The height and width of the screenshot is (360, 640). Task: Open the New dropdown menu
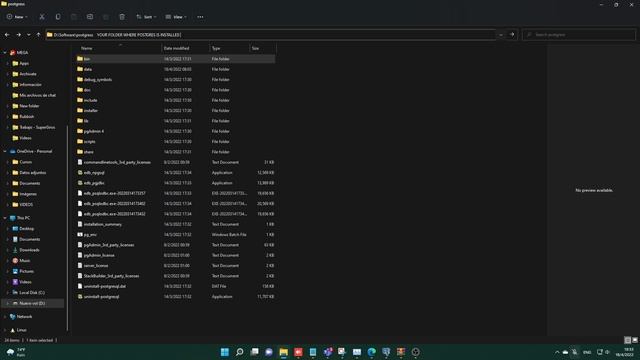(x=17, y=17)
